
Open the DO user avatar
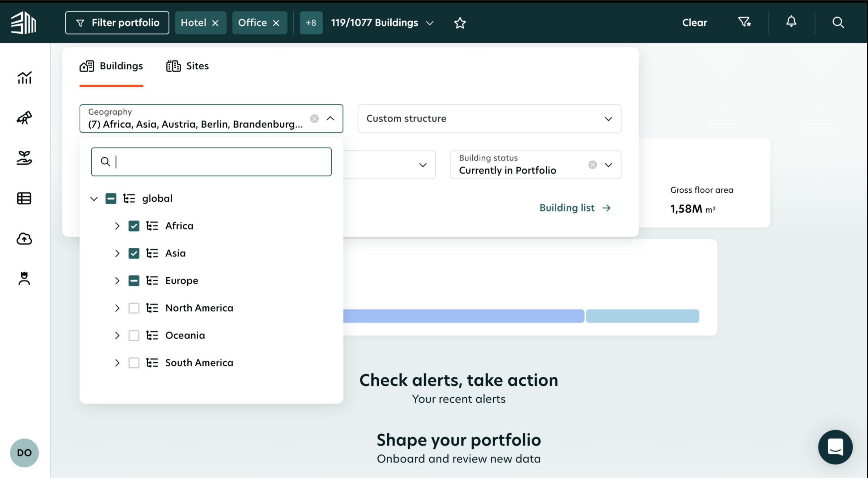click(x=24, y=453)
